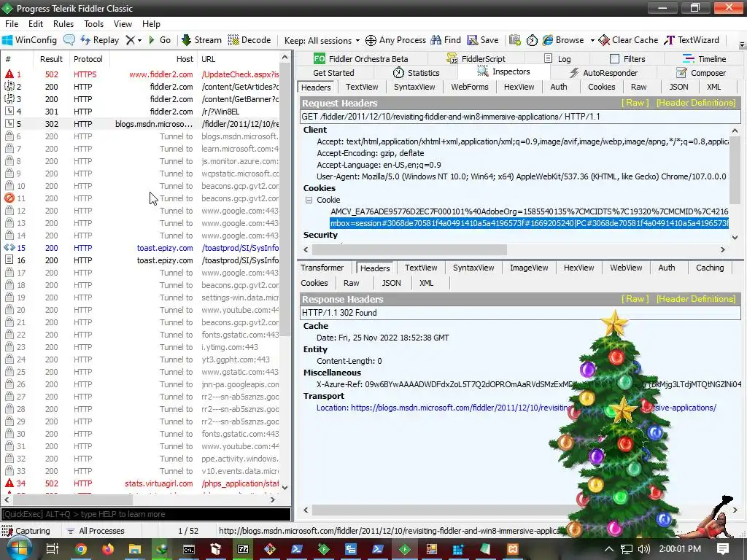
Task: Open the Rules menu
Action: click(x=63, y=24)
